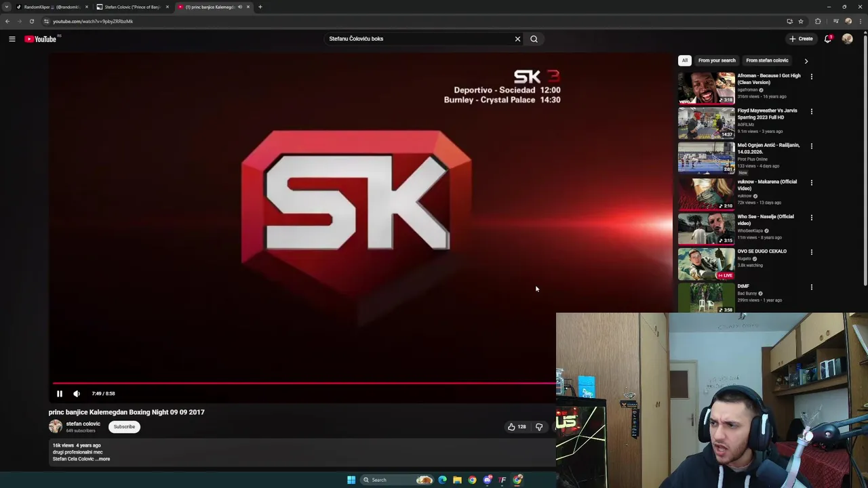Open the YouTube hamburger guide menu
The image size is (868, 488).
12,39
